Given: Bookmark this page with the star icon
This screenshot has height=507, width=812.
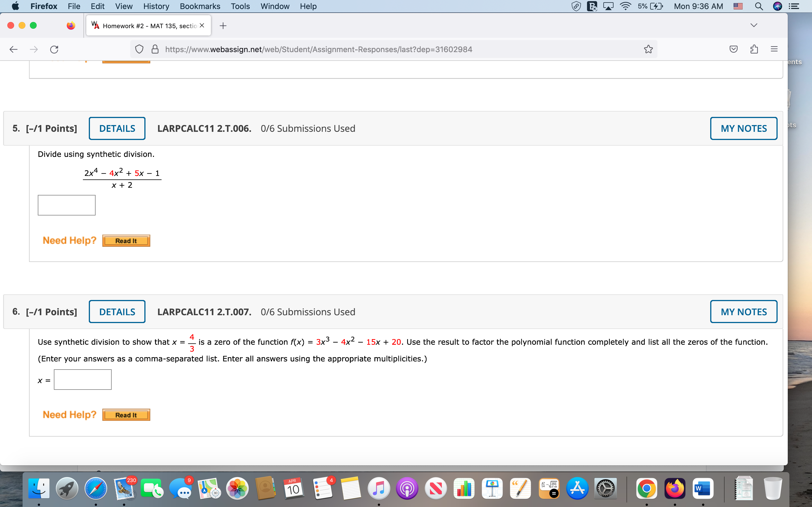Looking at the screenshot, I should click(648, 49).
